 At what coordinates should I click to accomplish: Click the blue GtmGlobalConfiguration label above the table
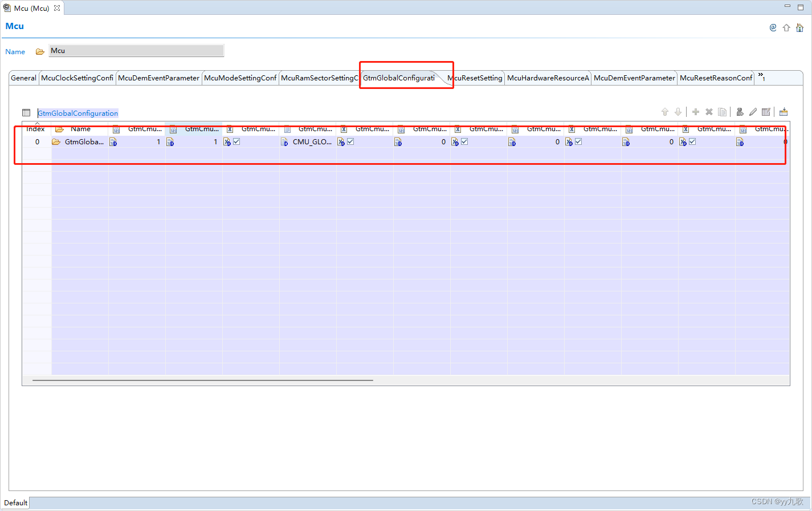click(78, 113)
